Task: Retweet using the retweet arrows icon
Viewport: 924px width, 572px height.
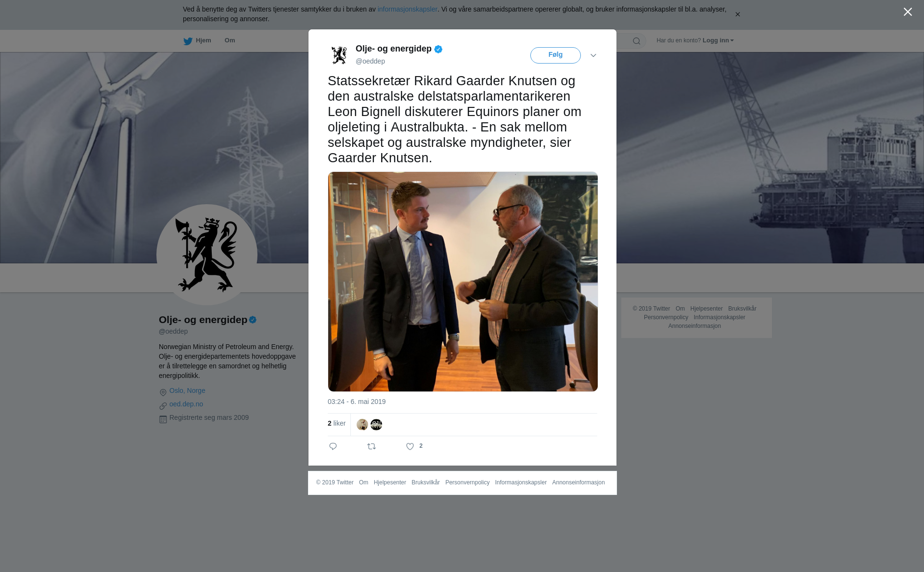Action: 372,447
